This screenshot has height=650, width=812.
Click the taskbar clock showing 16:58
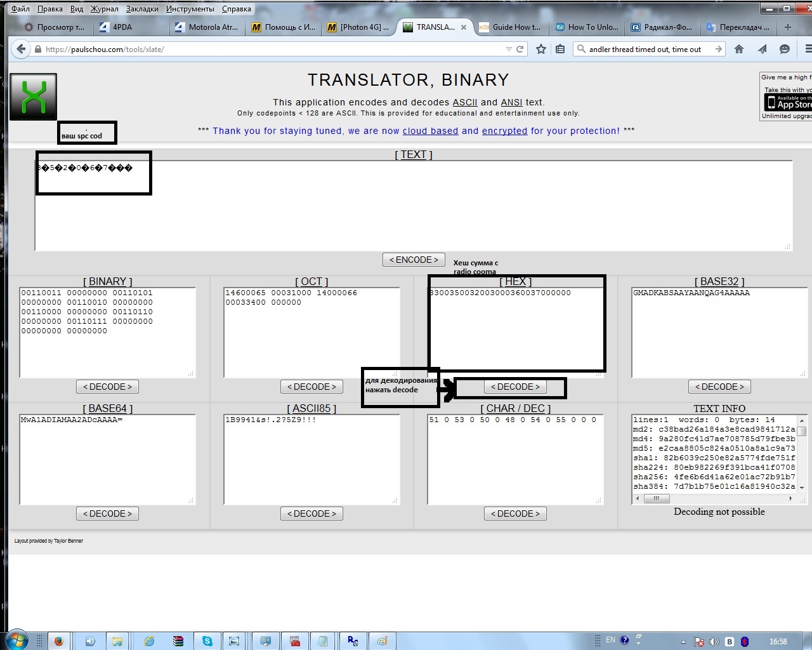pyautogui.click(x=778, y=641)
